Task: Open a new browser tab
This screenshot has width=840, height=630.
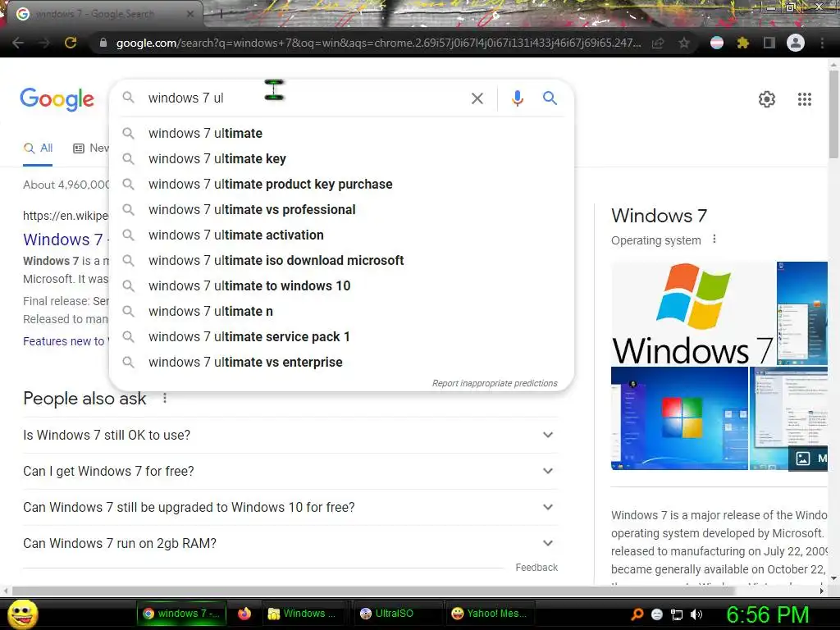Action: coord(221,14)
